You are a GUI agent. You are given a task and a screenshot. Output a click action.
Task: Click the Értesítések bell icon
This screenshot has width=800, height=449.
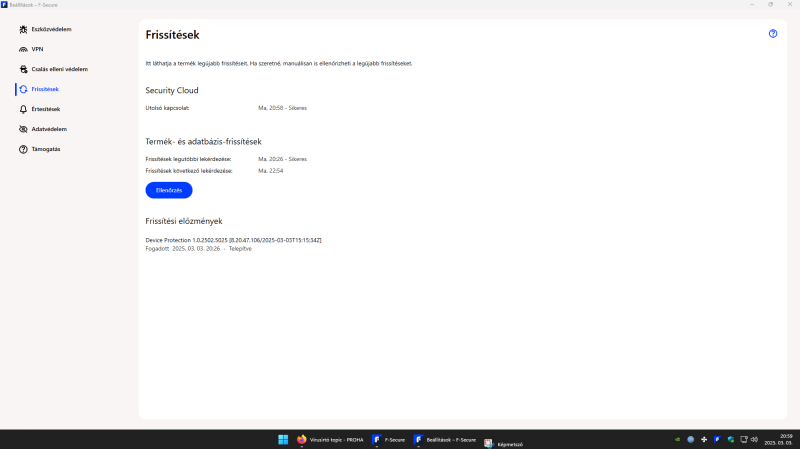[23, 109]
